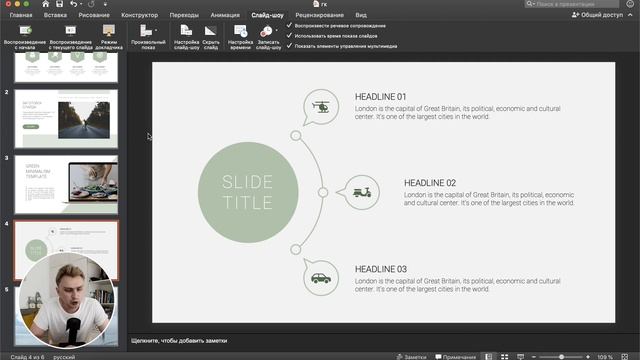Viewport: 640px width, 360px height.
Task: Click the Home icon in title bar
Action: tap(46, 4)
